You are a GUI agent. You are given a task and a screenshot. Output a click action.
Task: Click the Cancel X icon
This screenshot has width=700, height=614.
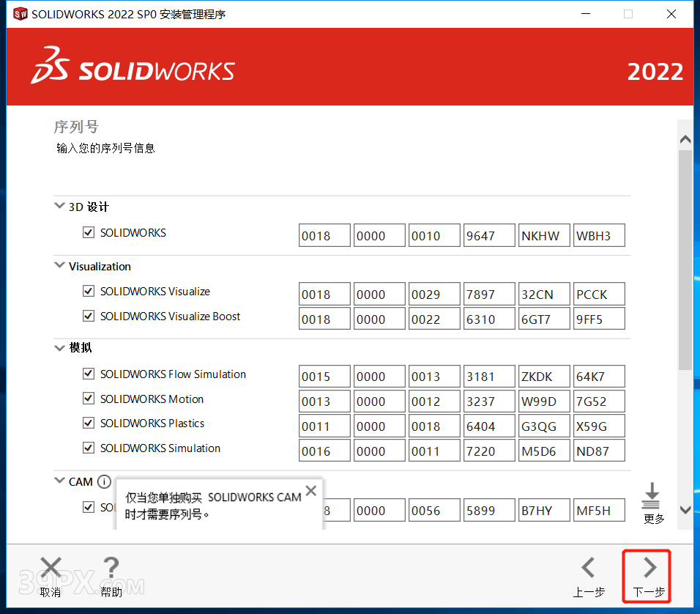(x=51, y=568)
